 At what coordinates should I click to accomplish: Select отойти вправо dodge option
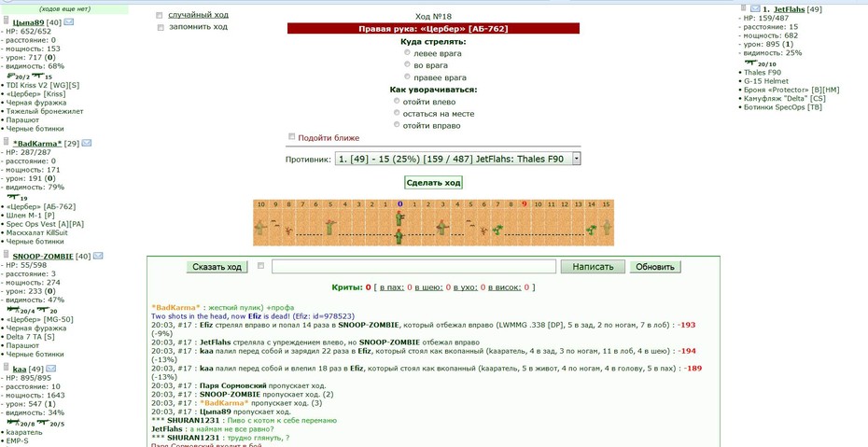pos(397,125)
